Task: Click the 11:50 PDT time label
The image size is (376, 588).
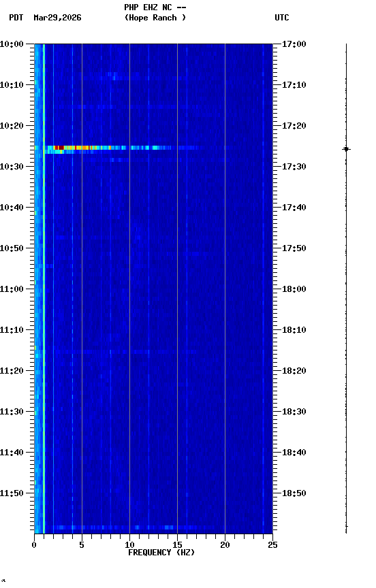Action: [12, 494]
